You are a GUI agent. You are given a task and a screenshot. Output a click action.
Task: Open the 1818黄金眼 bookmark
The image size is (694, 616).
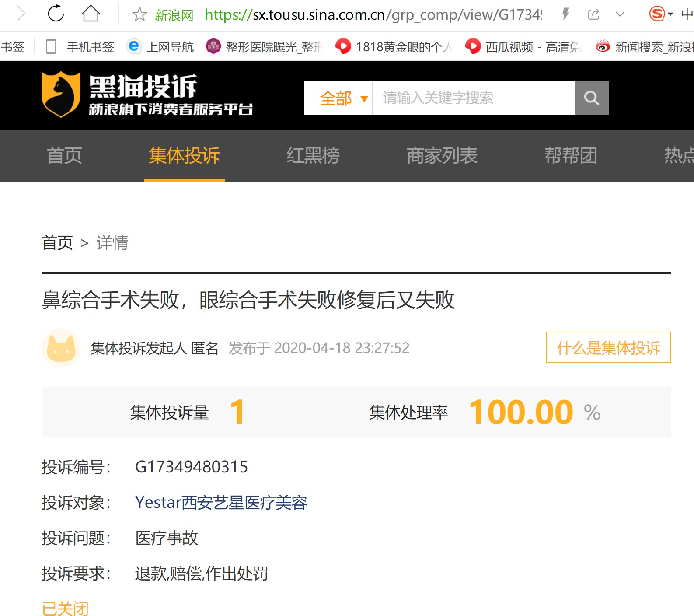(404, 47)
